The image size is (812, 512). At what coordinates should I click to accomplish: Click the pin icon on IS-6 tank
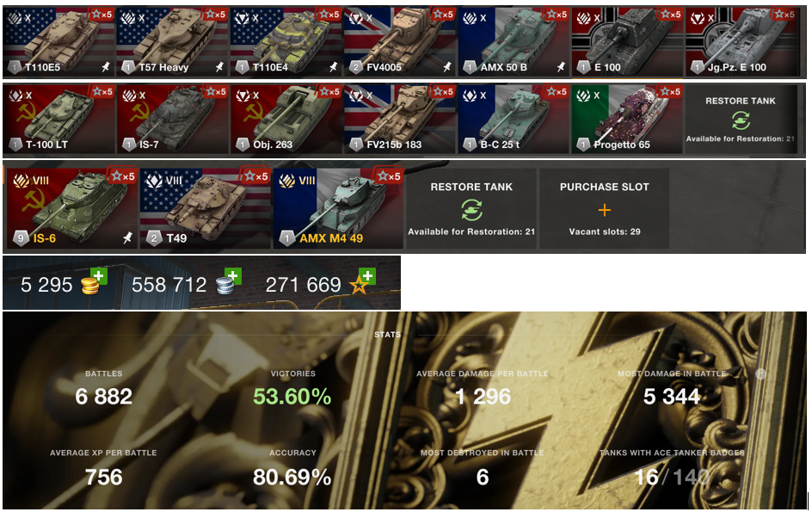(x=127, y=237)
